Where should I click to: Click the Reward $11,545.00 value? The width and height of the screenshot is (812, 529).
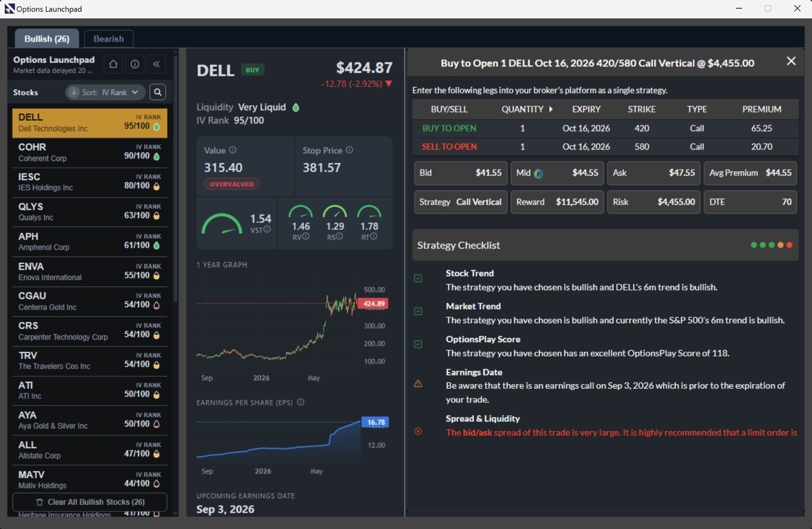tap(577, 202)
